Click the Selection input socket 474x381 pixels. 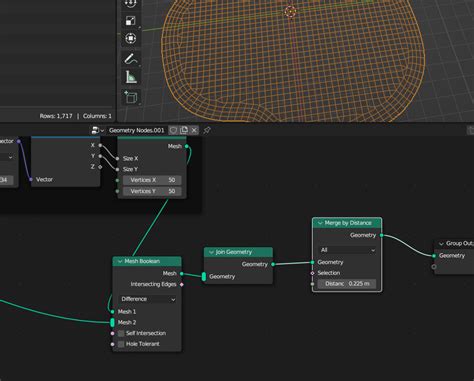point(312,273)
